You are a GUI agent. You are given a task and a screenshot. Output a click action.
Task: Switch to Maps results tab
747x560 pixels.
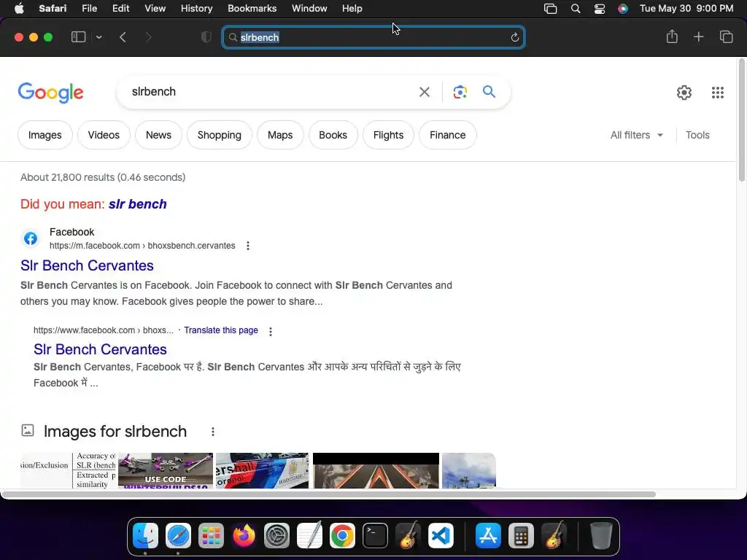coord(280,135)
